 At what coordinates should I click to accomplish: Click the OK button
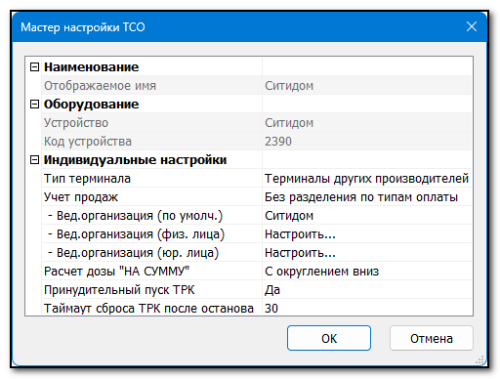(x=329, y=338)
